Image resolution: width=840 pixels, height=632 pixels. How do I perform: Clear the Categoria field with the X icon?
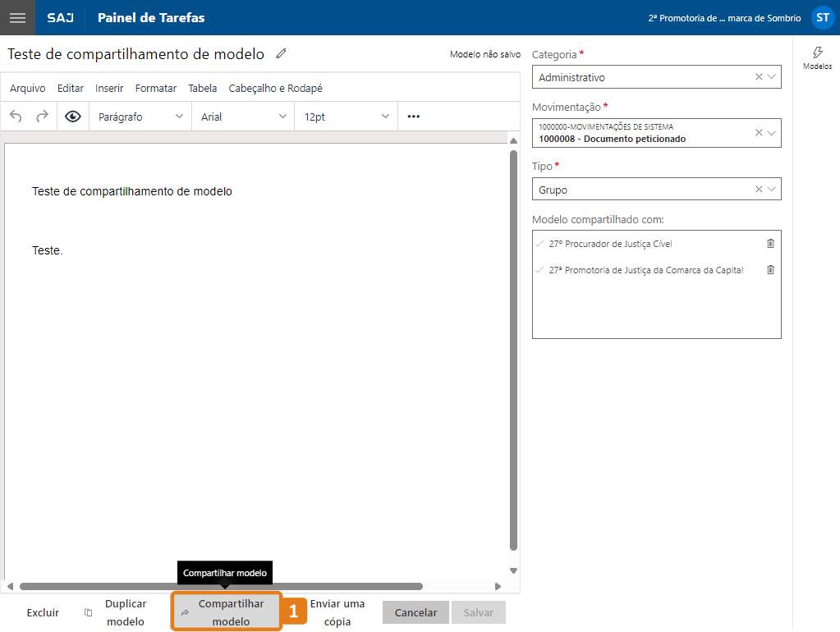760,76
